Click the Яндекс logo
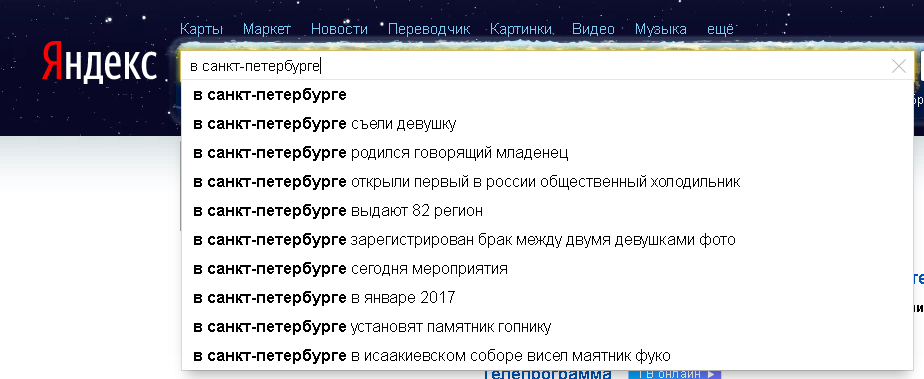Screen dimensions: 924x379 click(x=99, y=61)
